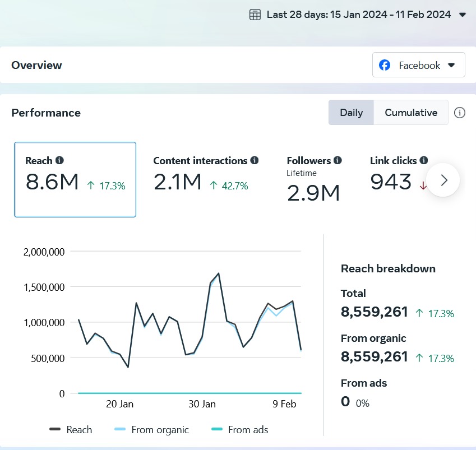Click the date range dropdown arrow
Screen dimensions: 476x450
click(463, 15)
